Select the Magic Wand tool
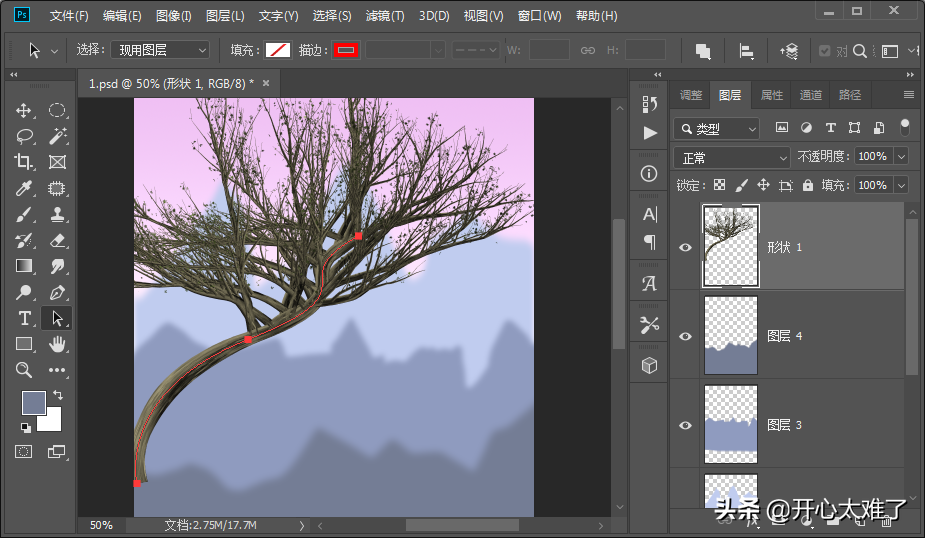This screenshot has height=538, width=925. tap(57, 136)
